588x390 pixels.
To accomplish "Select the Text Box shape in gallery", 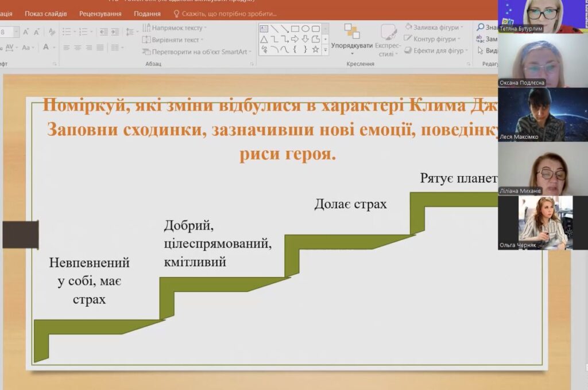I will tap(264, 29).
